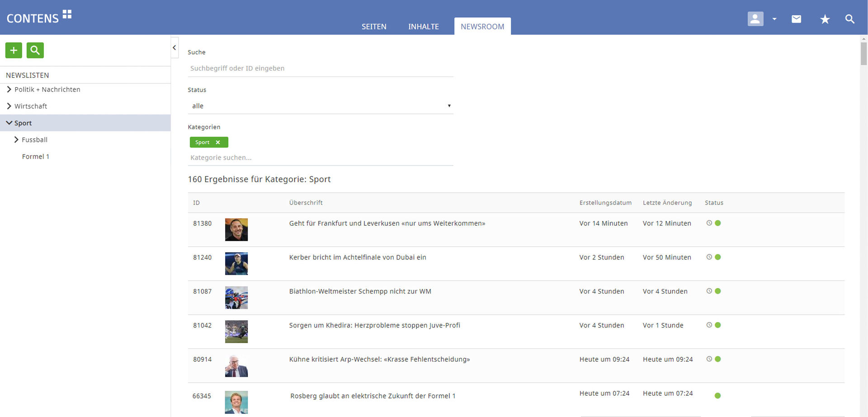
Task: Click green status dot for article 81240
Action: point(718,257)
